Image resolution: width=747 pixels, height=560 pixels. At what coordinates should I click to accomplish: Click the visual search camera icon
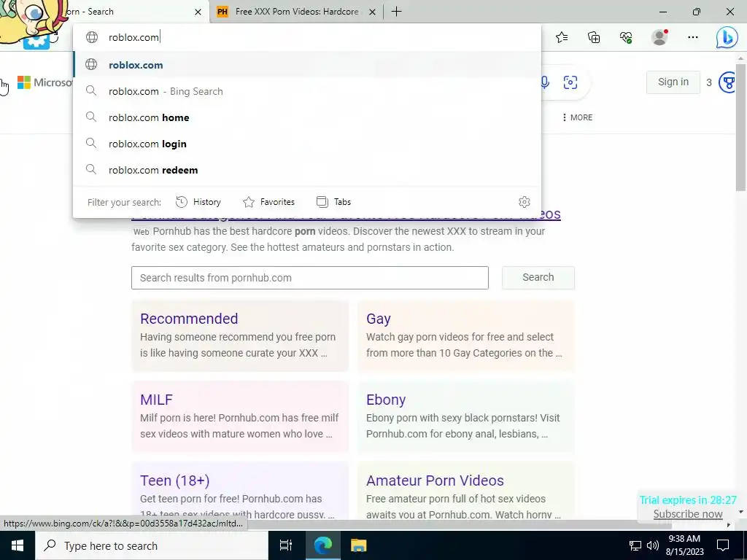(x=570, y=82)
